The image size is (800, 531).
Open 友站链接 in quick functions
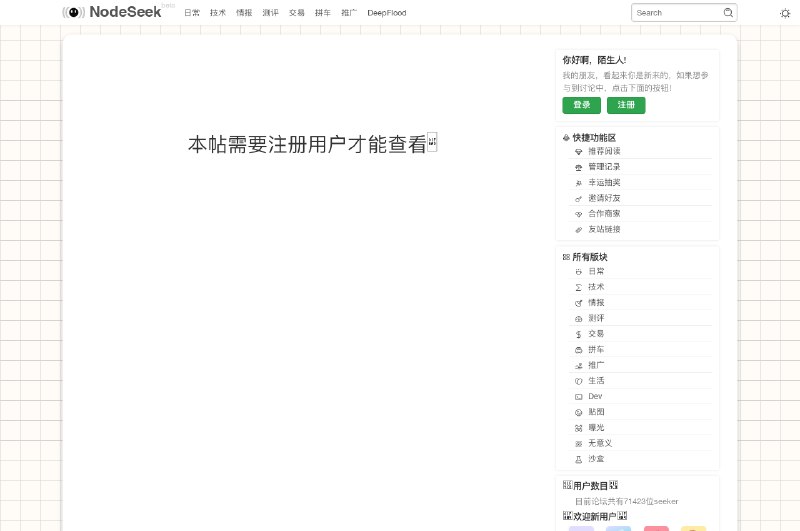pyautogui.click(x=604, y=229)
